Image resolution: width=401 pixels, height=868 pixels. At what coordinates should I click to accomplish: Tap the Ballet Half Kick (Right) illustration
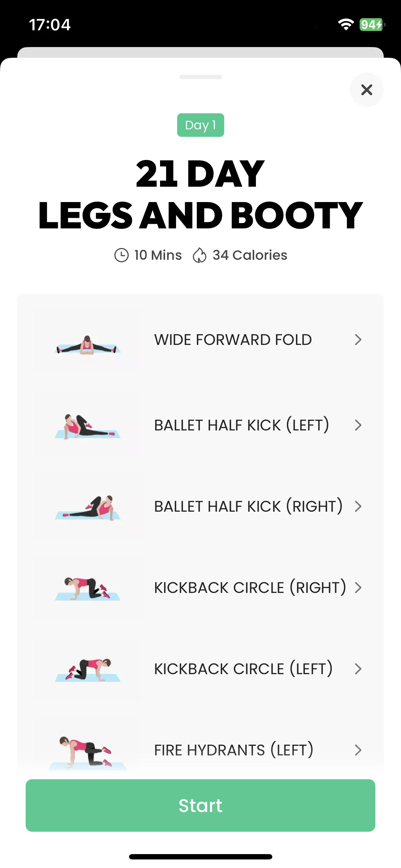click(87, 508)
